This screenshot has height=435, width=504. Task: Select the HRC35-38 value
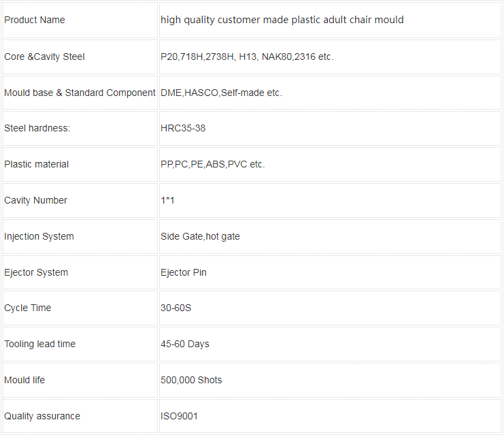[183, 128]
